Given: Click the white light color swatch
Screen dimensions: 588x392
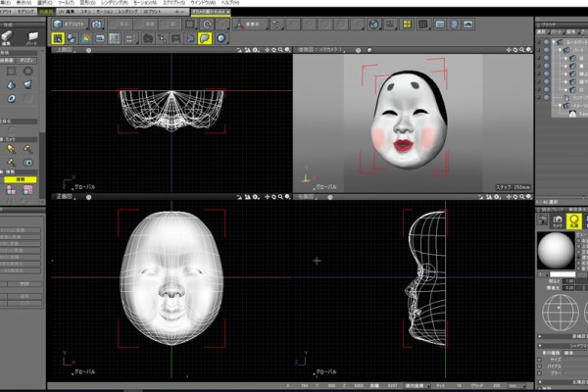Looking at the screenshot, I should click(563, 274).
